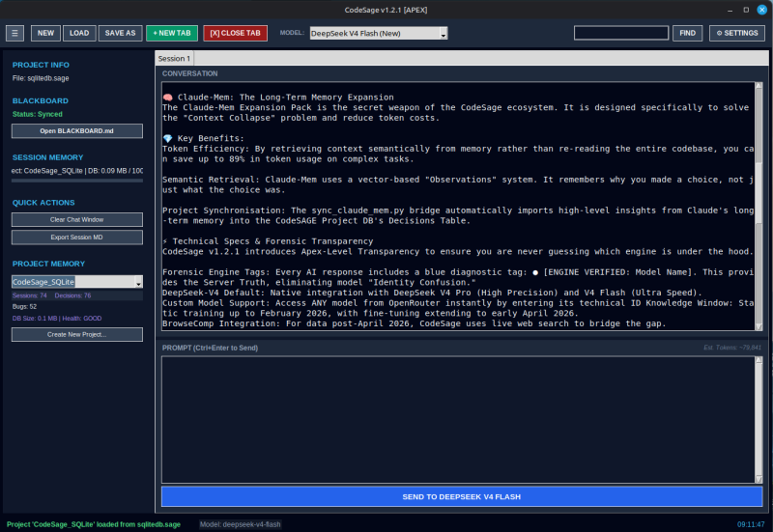
Task: Click the SESSION MEMORY heading
Action: pyautogui.click(x=47, y=157)
